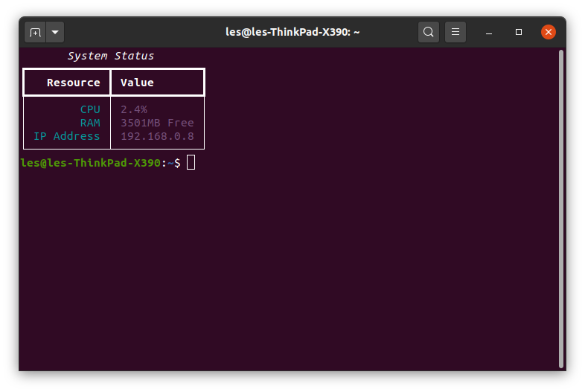
Task: Close the terminal with the orange button
Action: 549,32
